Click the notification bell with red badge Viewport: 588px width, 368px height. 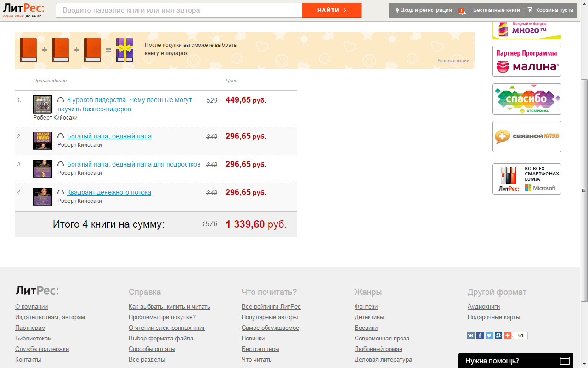pyautogui.click(x=462, y=10)
